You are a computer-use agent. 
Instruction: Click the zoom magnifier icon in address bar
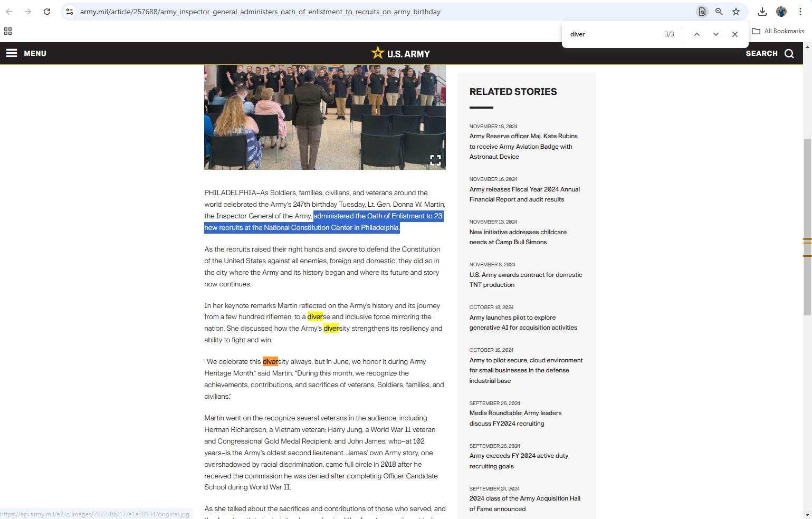pyautogui.click(x=719, y=12)
